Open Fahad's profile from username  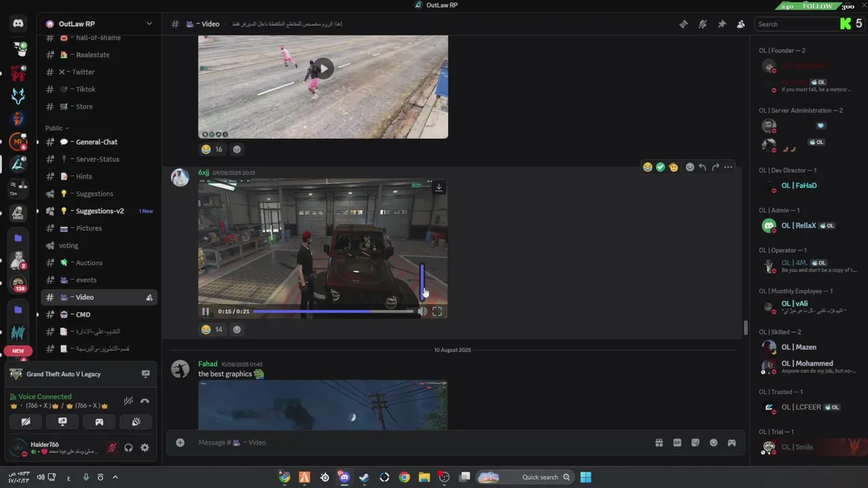208,364
